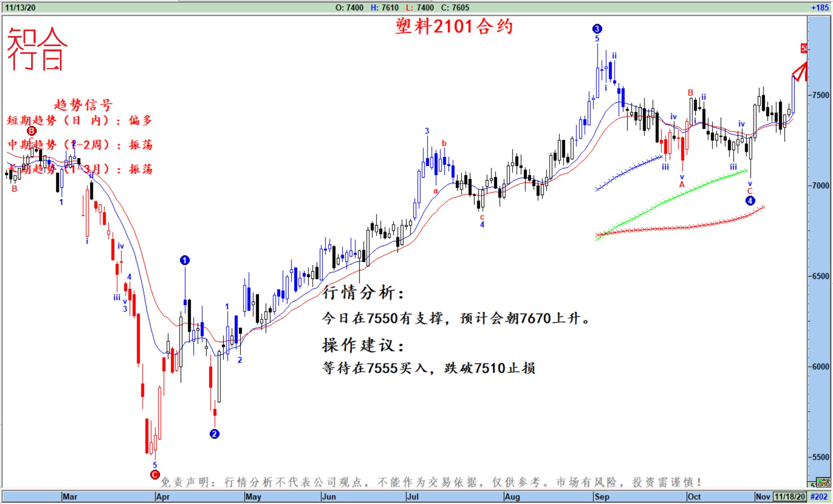This screenshot has height=504, width=833.
Task: Click the blue circled wave 2 marker
Action: click(214, 434)
